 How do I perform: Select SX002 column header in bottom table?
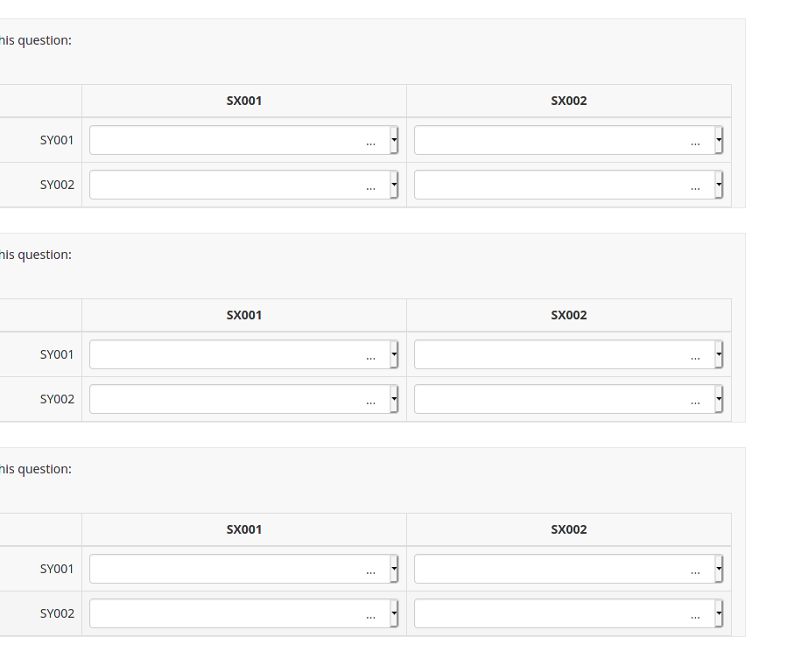pos(569,529)
